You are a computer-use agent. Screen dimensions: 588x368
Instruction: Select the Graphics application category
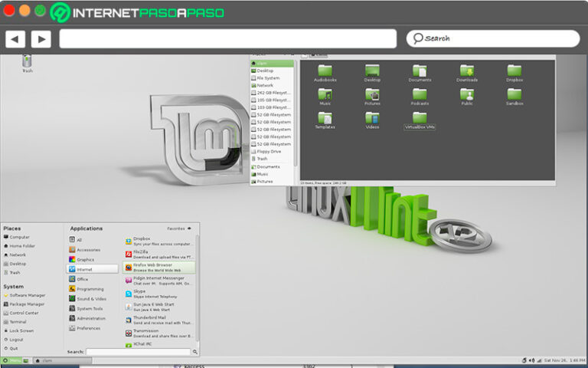[x=85, y=259]
